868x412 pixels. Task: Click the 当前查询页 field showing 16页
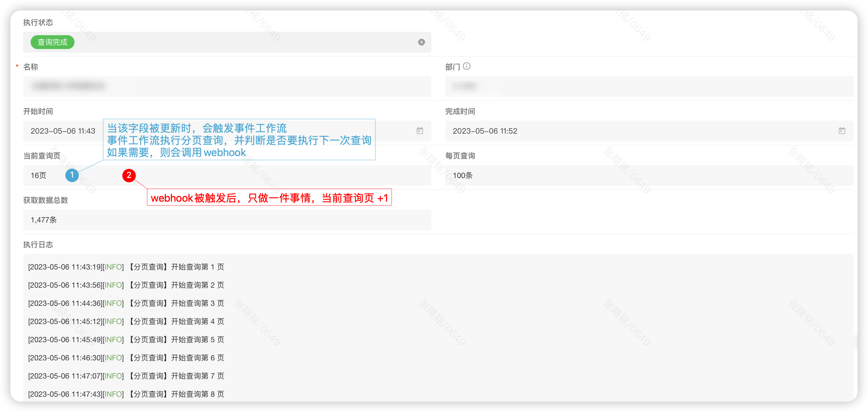[x=38, y=175]
